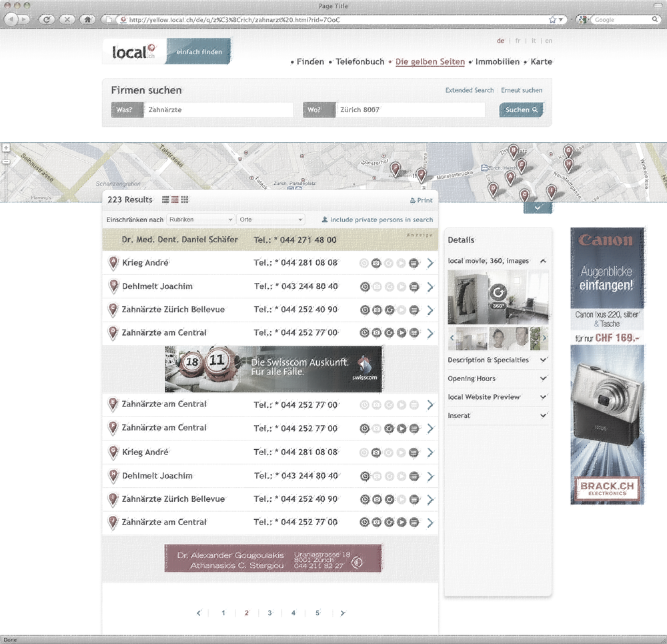Open the Karte navigation item
Viewport: 667px width, 644px height.
[541, 61]
